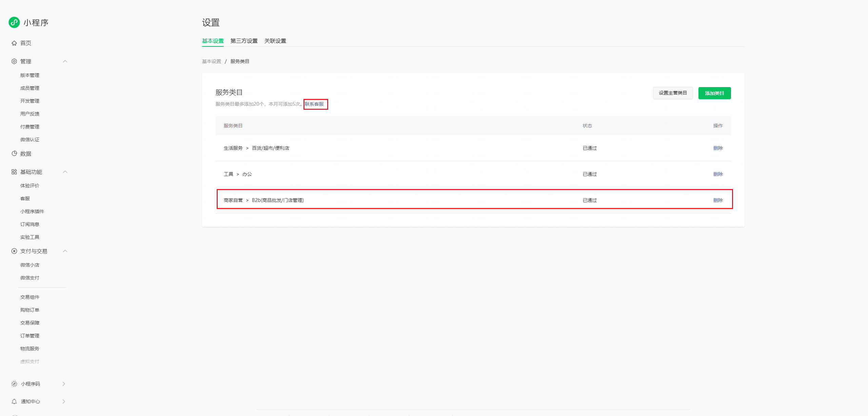The height and width of the screenshot is (416, 868).
Task: Open 体验评价 in the sidebar
Action: (x=30, y=186)
